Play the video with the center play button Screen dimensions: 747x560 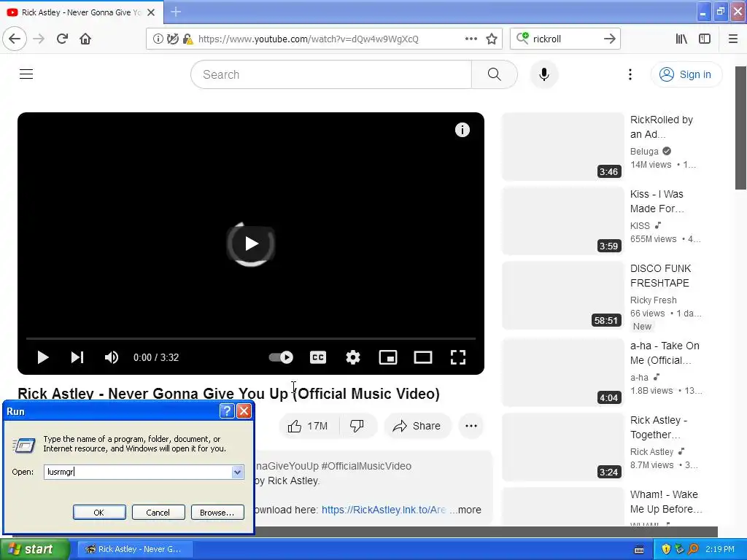point(251,244)
